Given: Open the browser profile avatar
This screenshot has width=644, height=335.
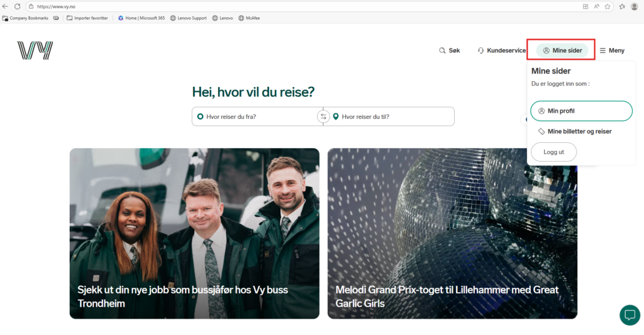Looking at the screenshot, I should click(x=635, y=6).
